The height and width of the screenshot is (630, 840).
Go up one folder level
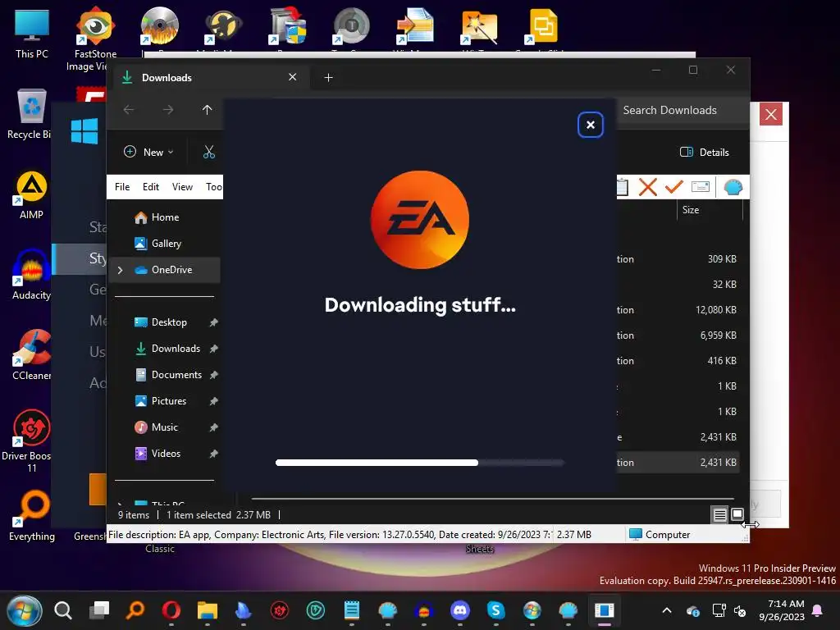[207, 110]
